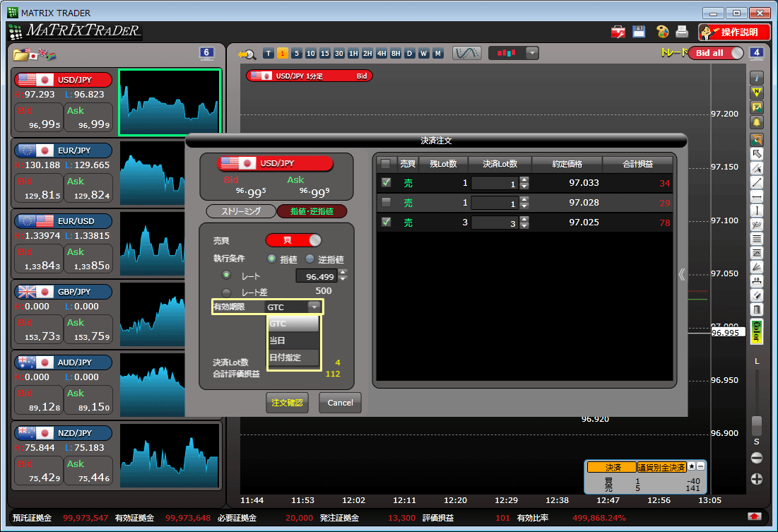
Task: Switch to the 指値・逆指値 tab
Action: point(312,211)
